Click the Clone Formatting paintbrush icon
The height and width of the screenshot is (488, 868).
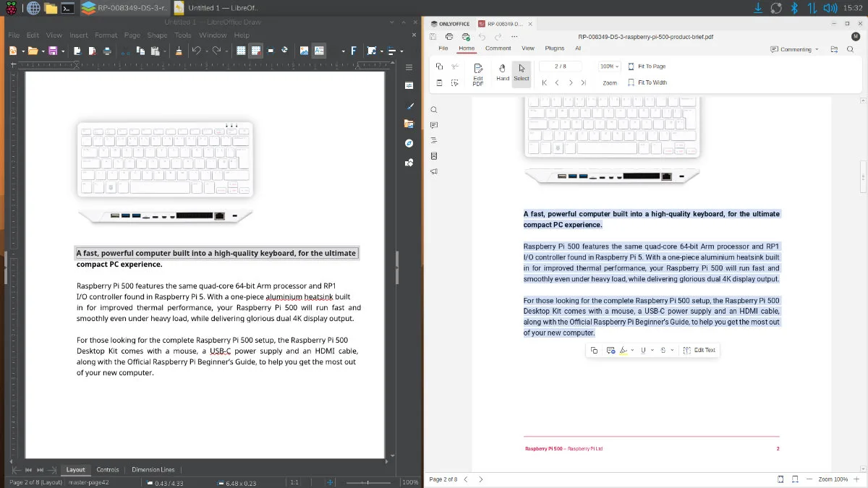point(179,51)
